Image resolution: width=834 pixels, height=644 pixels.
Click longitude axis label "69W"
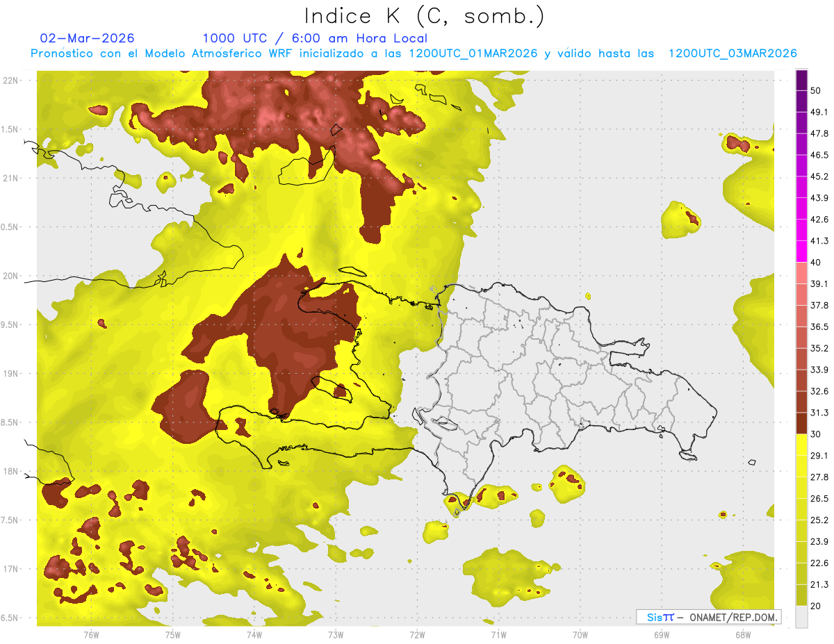661,634
